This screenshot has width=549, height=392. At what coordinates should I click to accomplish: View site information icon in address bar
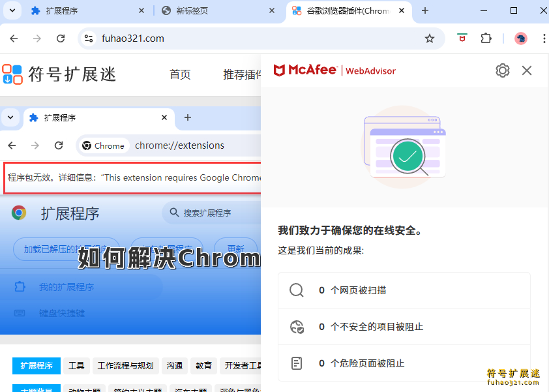pyautogui.click(x=89, y=38)
